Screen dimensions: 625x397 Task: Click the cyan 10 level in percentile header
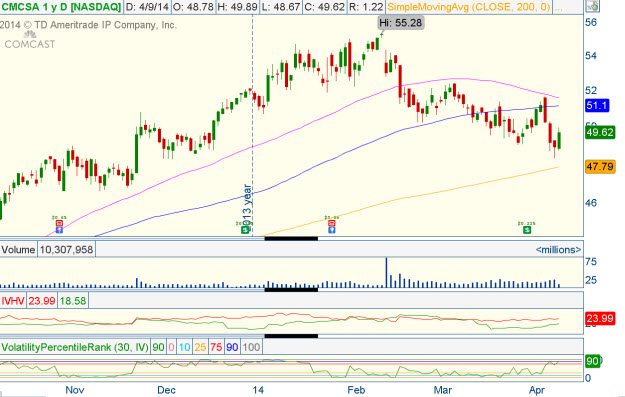tap(184, 347)
